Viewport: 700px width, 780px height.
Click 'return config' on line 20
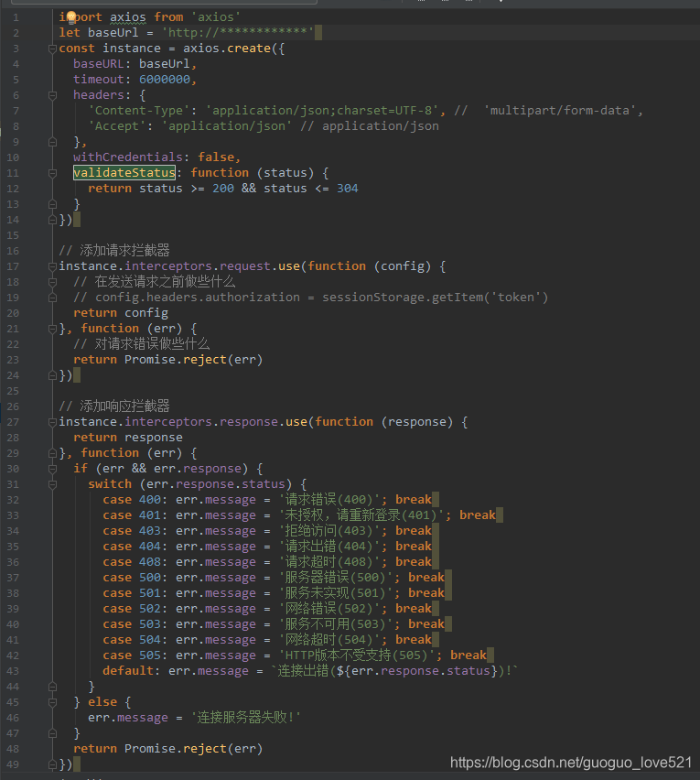pyautogui.click(x=121, y=313)
